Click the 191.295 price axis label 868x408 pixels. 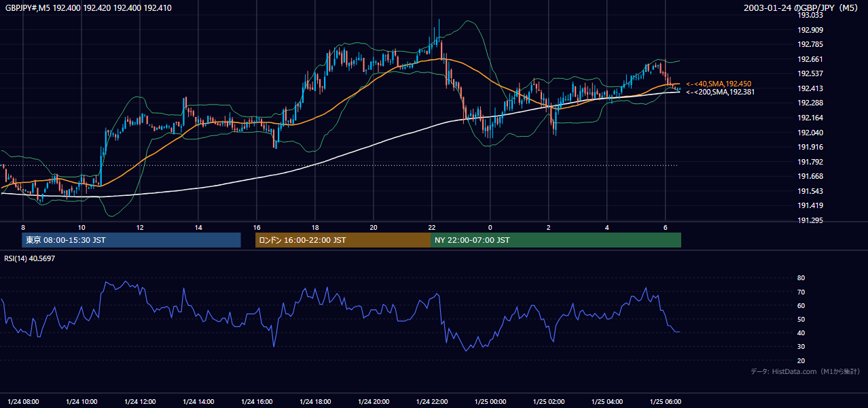tap(810, 220)
